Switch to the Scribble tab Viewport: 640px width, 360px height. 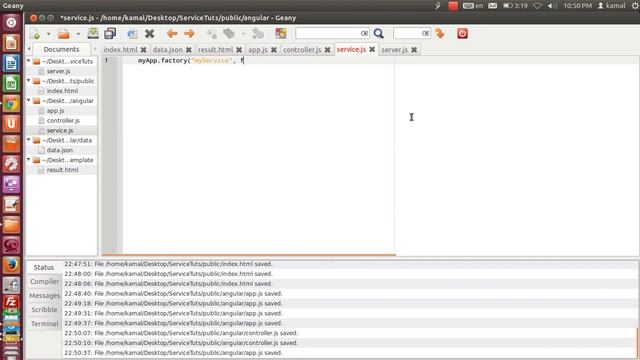point(44,309)
